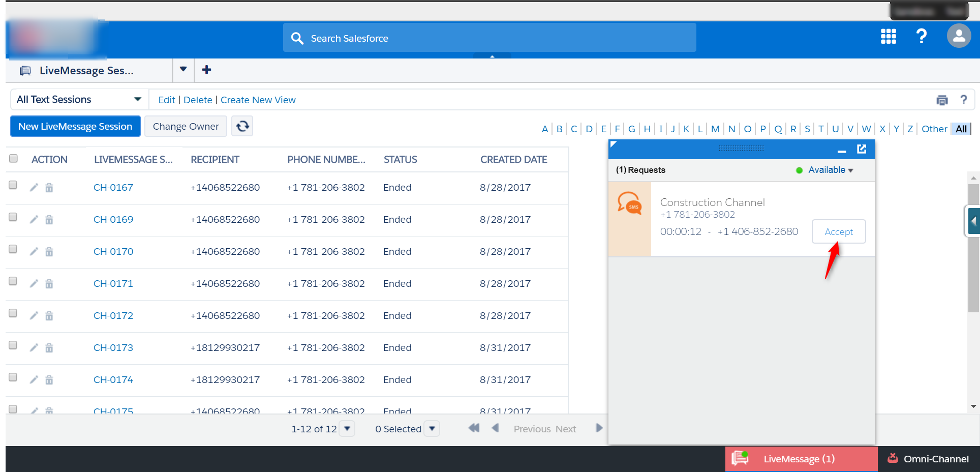Open session CH-0173 link
The width and height of the screenshot is (980, 472).
tap(113, 348)
